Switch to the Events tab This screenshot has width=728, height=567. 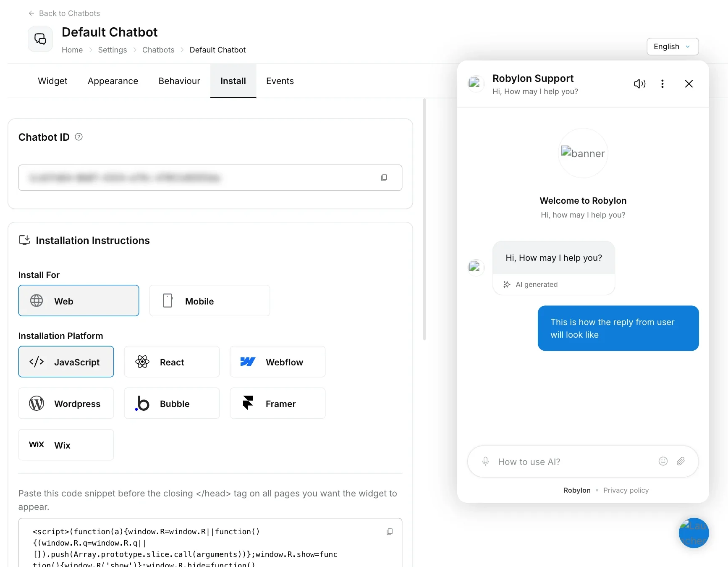(x=280, y=81)
